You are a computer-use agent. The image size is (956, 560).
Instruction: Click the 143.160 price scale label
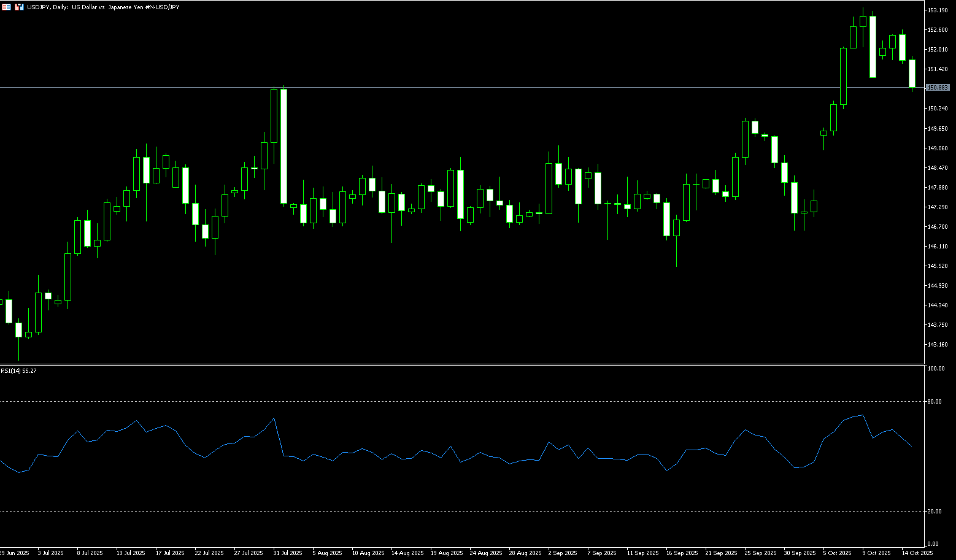coord(938,345)
